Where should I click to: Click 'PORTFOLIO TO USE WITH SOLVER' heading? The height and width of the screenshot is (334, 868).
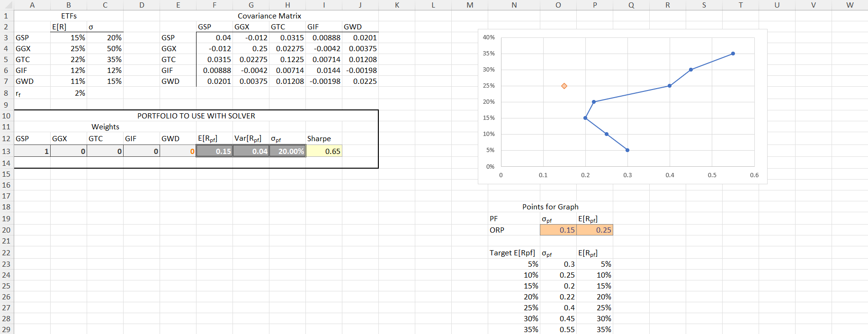point(196,116)
